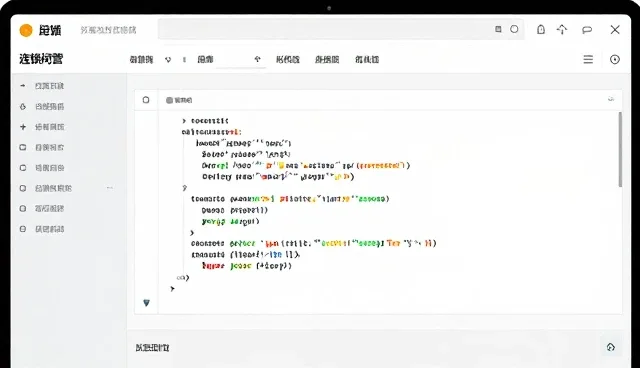Click the circle icon of seventh sidebar item
The height and width of the screenshot is (368, 640).
[23, 208]
